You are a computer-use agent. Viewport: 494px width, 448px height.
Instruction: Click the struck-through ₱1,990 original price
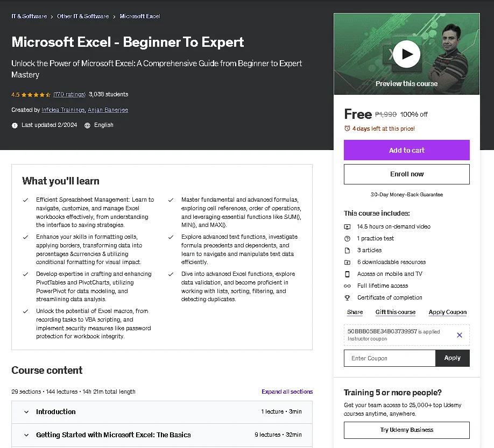(386, 114)
